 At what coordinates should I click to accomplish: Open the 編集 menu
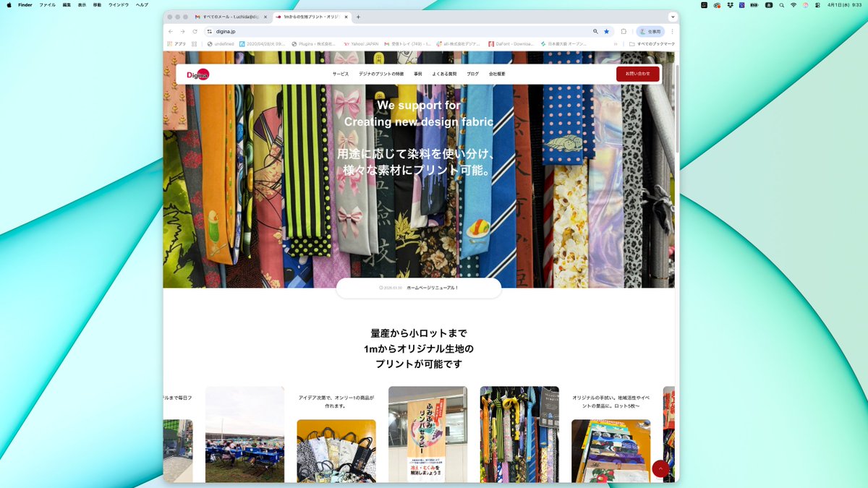pos(67,4)
